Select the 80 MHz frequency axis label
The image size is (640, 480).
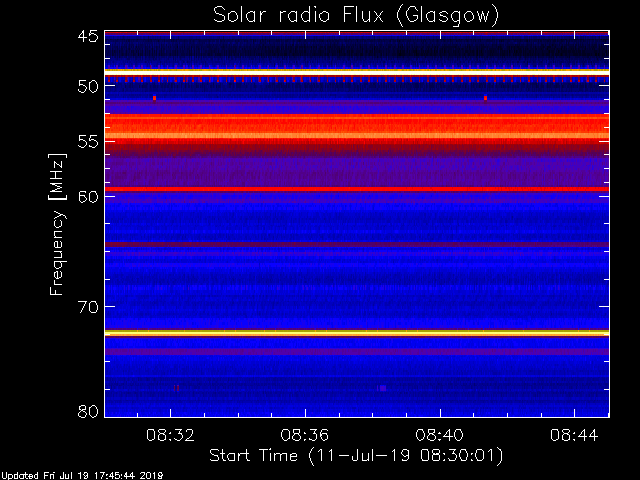pos(88,411)
